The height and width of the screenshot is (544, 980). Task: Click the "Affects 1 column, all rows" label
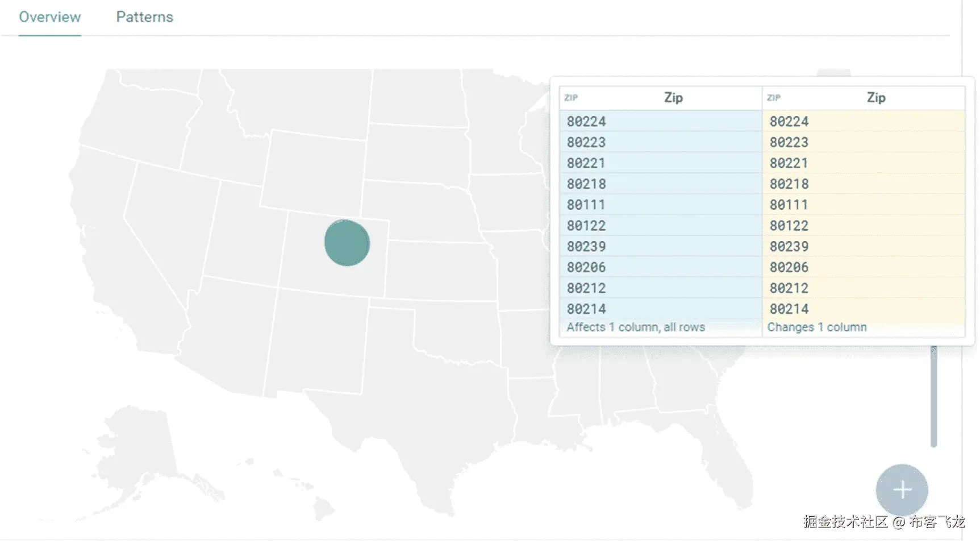click(x=636, y=327)
